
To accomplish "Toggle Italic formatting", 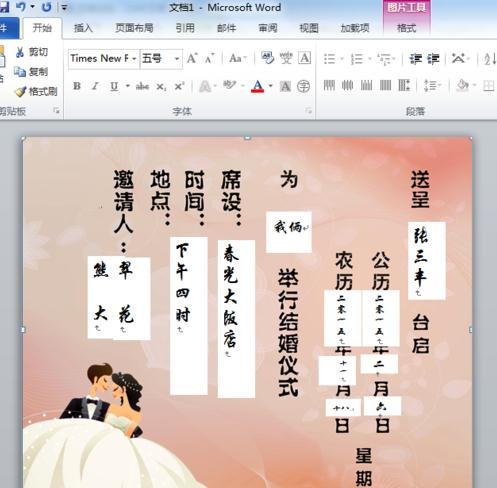I will [95, 86].
